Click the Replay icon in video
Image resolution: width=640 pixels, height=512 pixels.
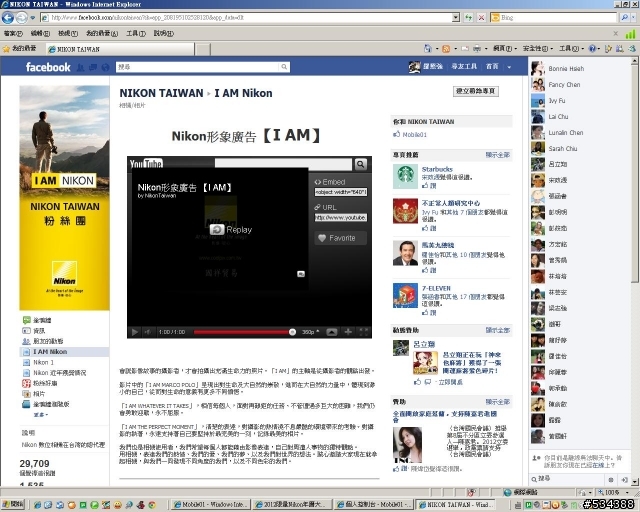tap(217, 229)
